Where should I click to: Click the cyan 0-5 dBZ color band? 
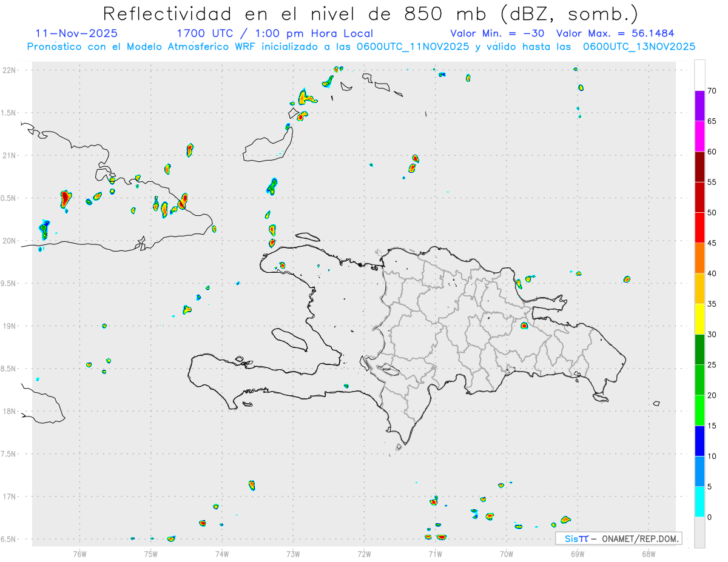click(699, 501)
